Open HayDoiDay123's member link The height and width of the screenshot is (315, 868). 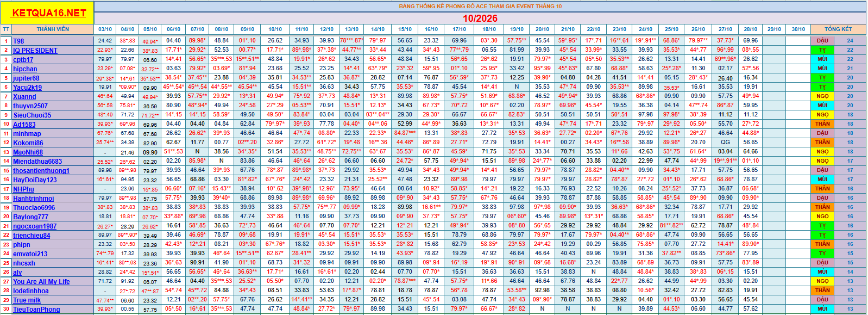[35, 180]
